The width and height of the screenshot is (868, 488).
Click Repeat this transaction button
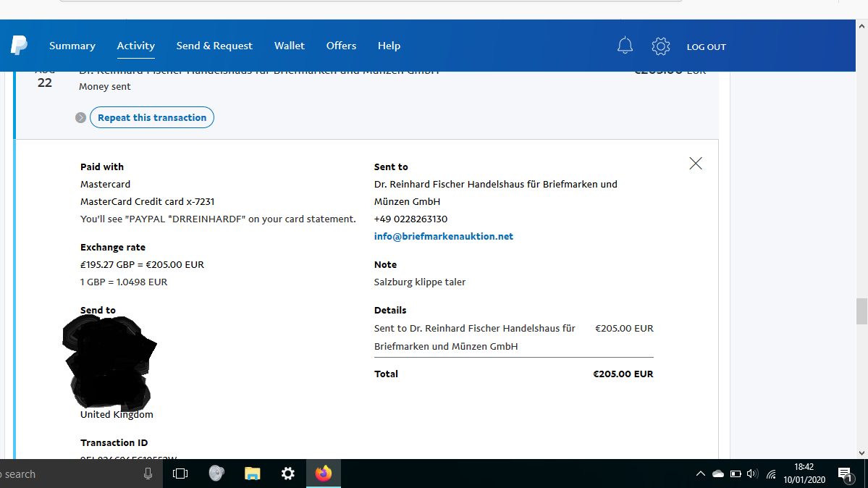click(x=152, y=117)
